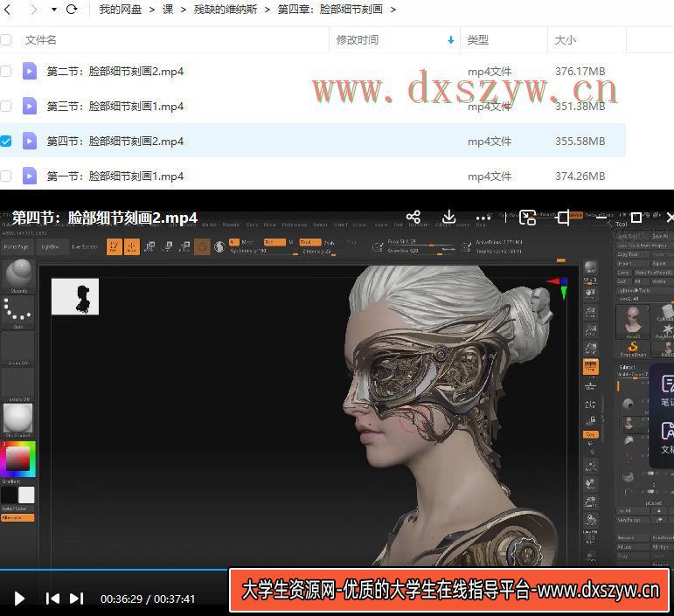Toggle the orange XYZ rotation button
Screen dimensions: 674x616
(x=591, y=434)
